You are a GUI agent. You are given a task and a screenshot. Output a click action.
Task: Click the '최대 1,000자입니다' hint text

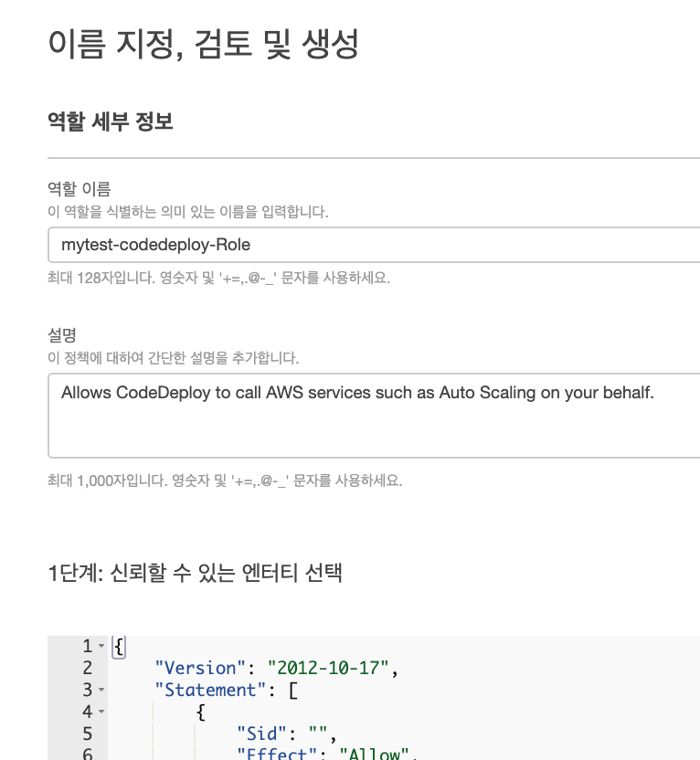225,480
